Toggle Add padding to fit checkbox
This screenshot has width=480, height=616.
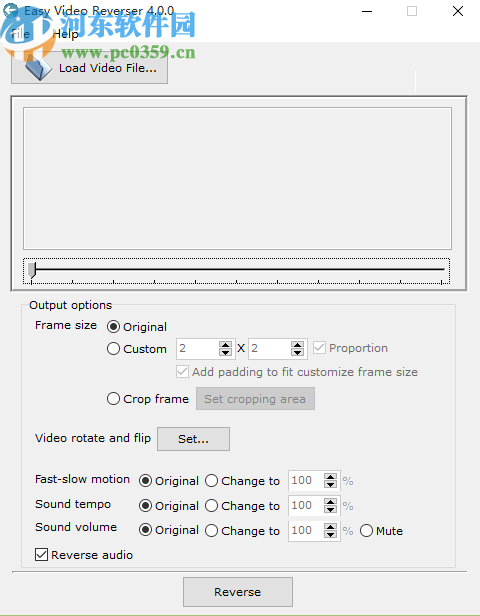click(x=297, y=372)
